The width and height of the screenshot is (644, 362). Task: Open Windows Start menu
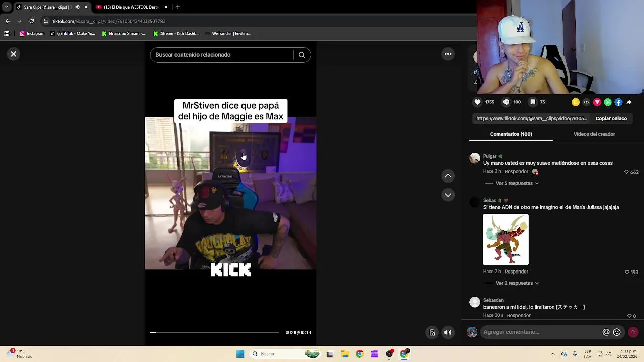[x=240, y=354]
